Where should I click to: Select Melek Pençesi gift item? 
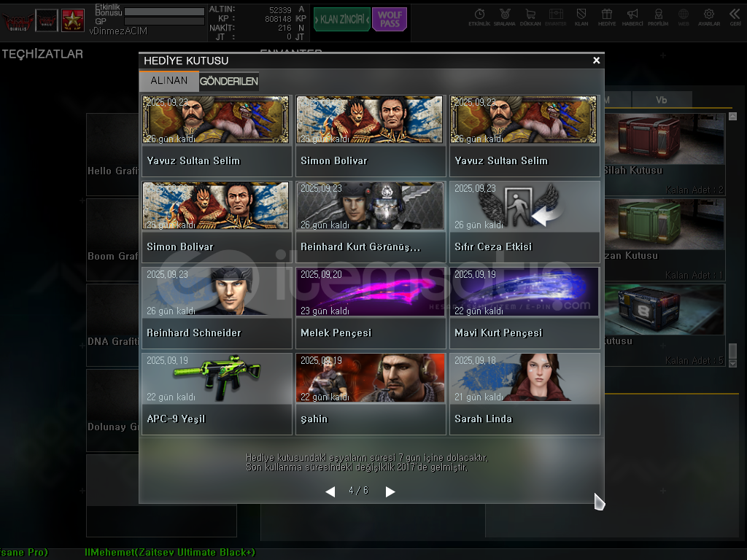point(371,308)
